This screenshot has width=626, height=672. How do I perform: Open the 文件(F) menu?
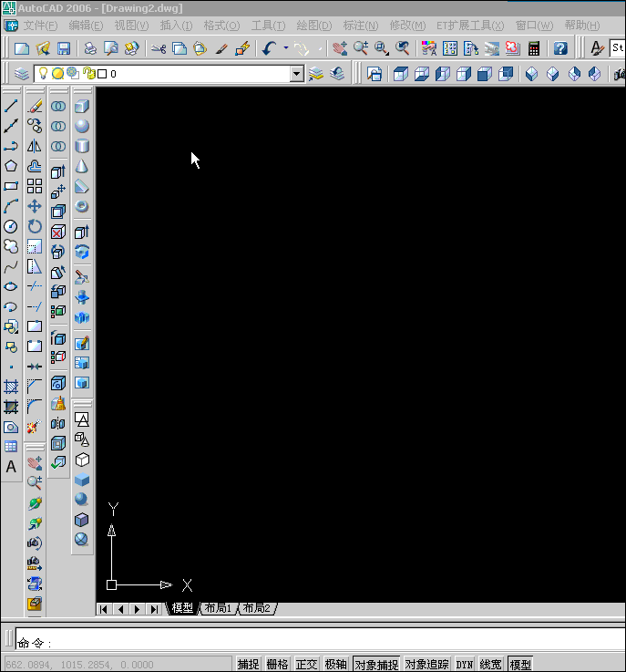(x=40, y=26)
